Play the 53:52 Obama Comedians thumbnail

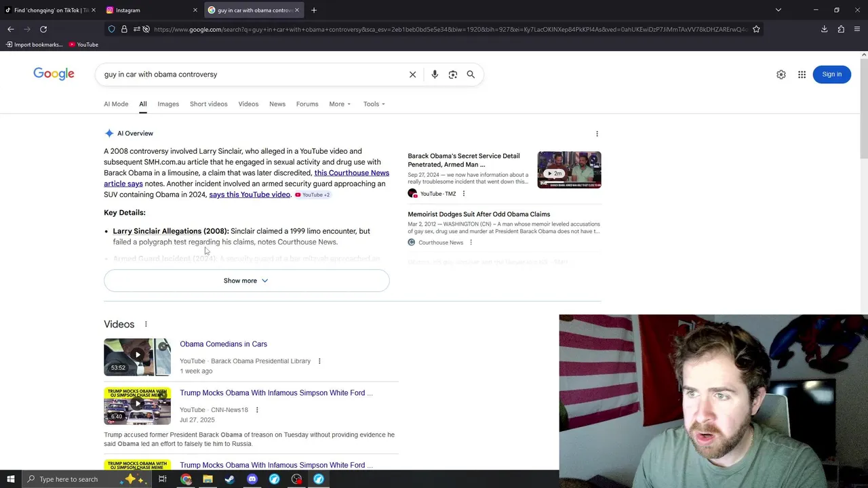pos(137,357)
